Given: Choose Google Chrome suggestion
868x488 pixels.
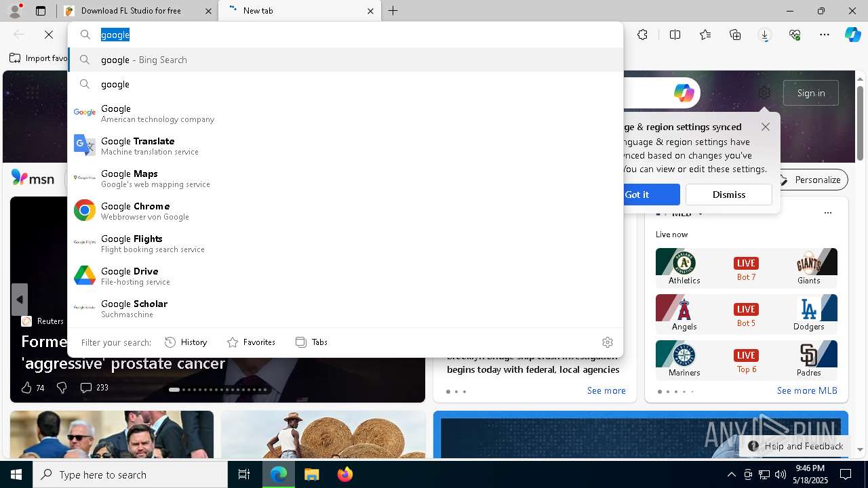Looking at the screenshot, I should tap(345, 211).
